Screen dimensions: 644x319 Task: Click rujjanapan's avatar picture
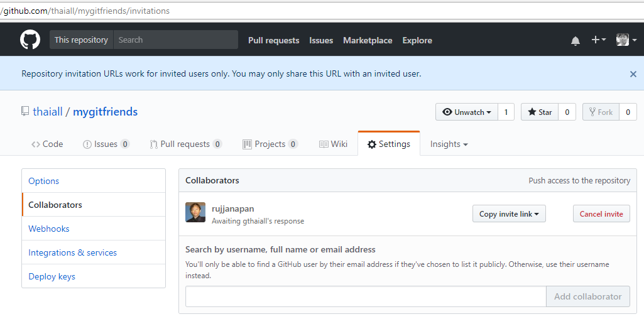195,212
